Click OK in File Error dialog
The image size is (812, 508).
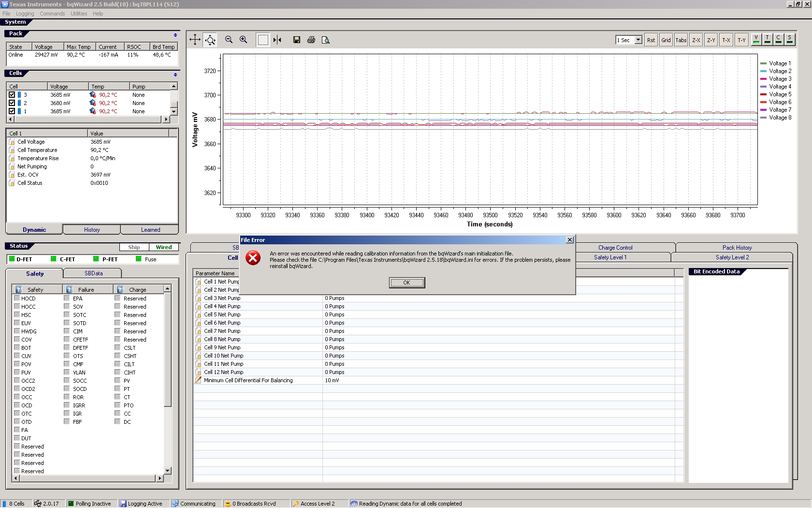tap(407, 283)
